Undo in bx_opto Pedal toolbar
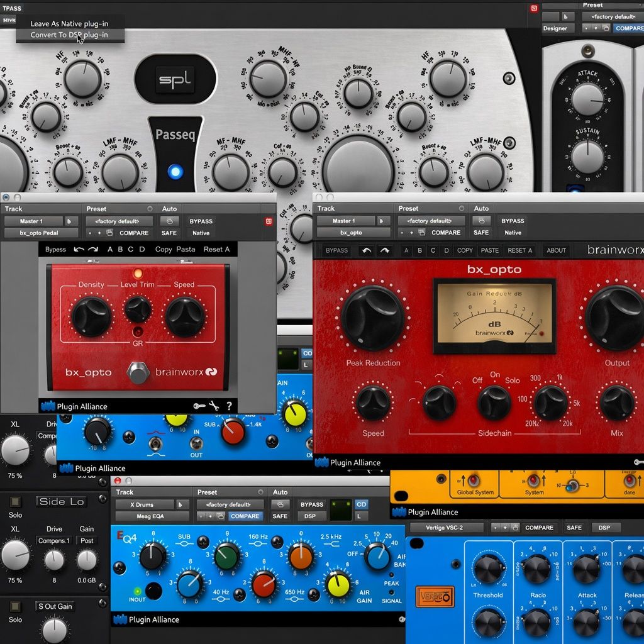Viewport: 644px width, 644px height. (79, 249)
